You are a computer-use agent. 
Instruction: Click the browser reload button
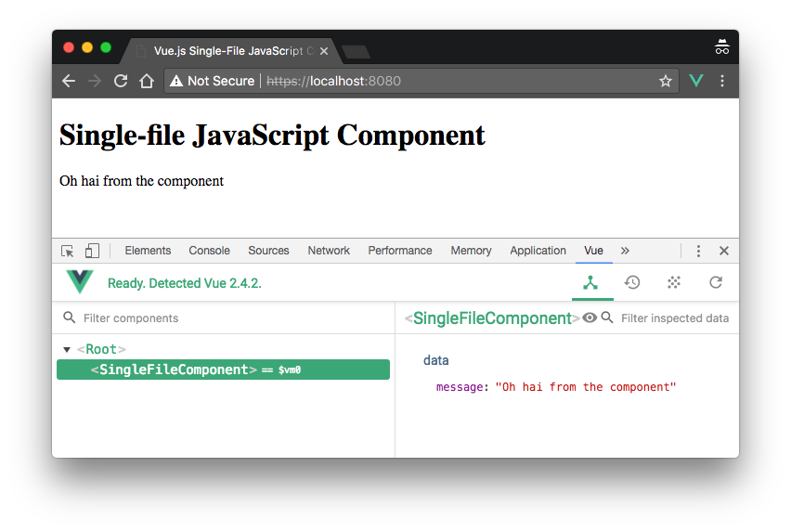tap(121, 81)
